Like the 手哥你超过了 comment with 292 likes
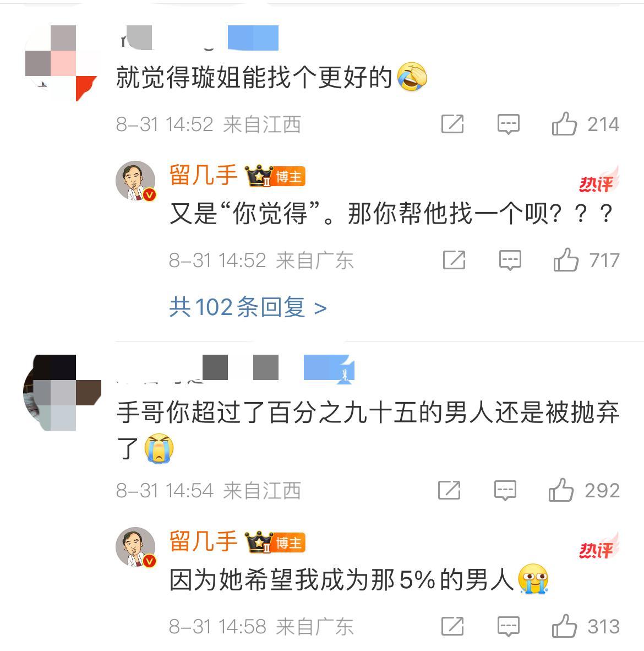Image resolution: width=644 pixels, height=651 pixels. (x=561, y=490)
